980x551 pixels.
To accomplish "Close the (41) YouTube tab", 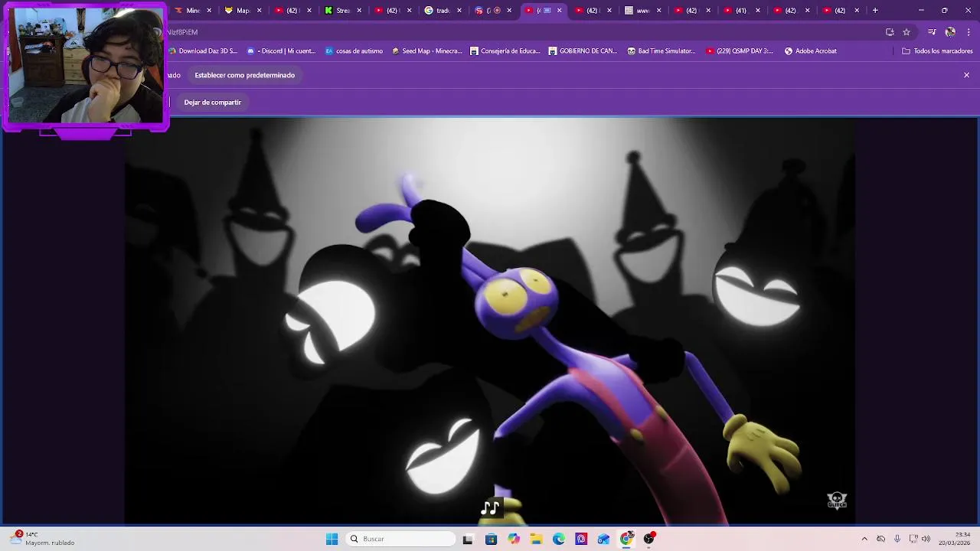I will 758,11.
